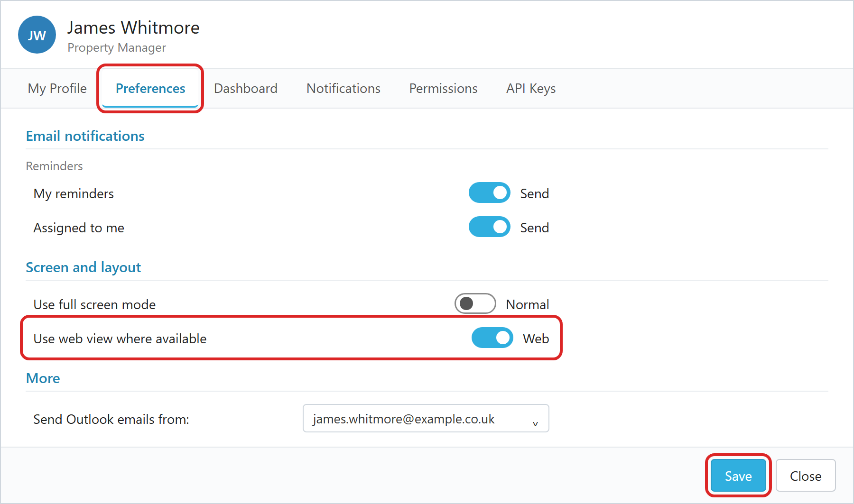This screenshot has width=854, height=504.
Task: Click the JW avatar circle
Action: pos(37,35)
